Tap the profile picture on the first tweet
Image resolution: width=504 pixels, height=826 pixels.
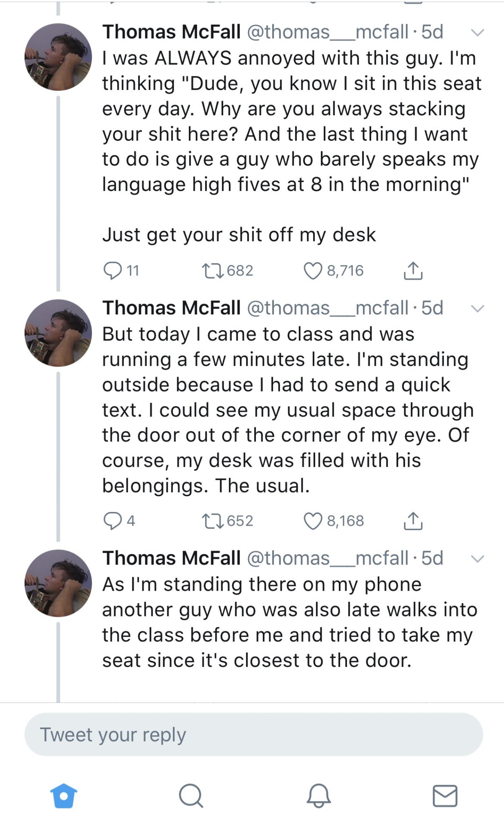(x=58, y=57)
